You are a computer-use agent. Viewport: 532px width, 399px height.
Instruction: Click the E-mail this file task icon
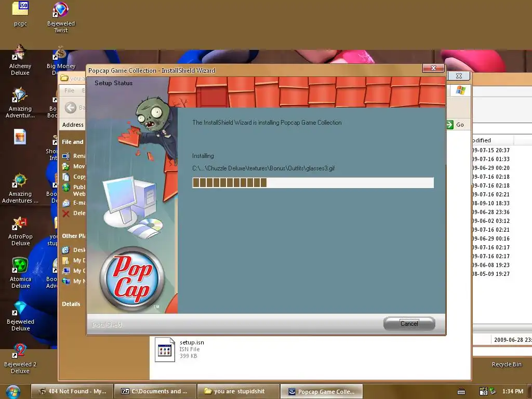point(66,203)
